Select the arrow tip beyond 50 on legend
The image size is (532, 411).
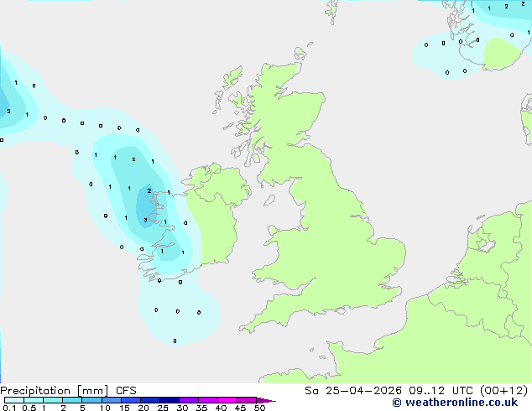coord(266,400)
